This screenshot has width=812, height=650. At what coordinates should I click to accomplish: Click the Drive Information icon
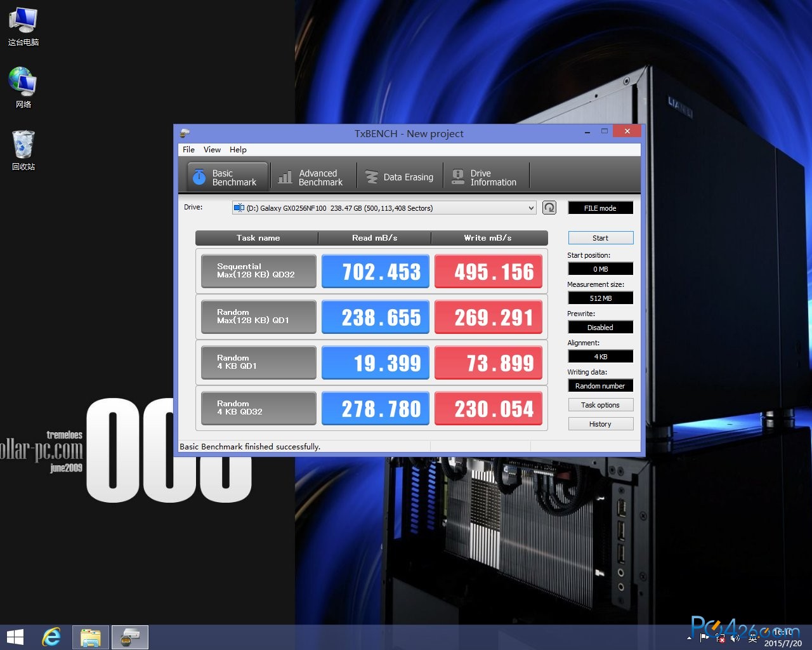pyautogui.click(x=457, y=177)
